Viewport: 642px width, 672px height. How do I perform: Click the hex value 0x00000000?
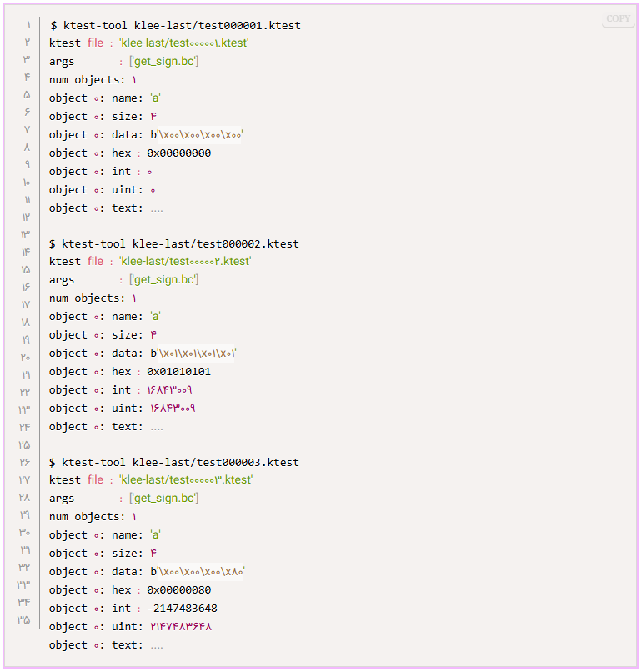coord(178,153)
